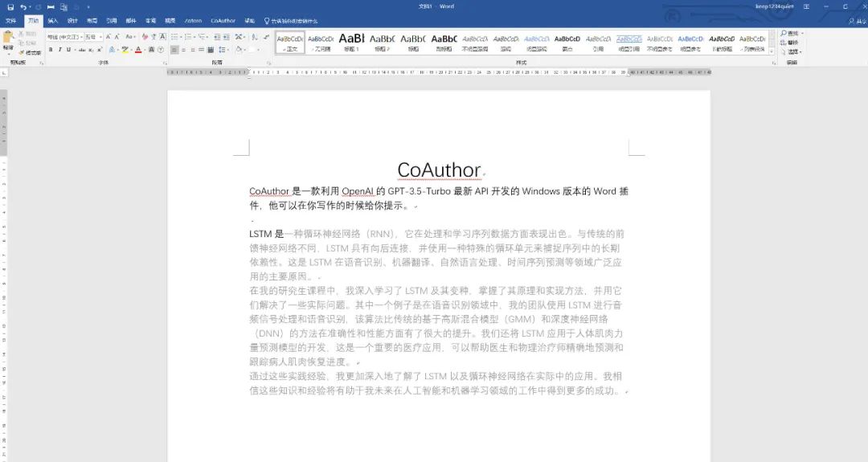868x462 pixels.
Task: Toggle Bold formatting
Action: point(51,50)
